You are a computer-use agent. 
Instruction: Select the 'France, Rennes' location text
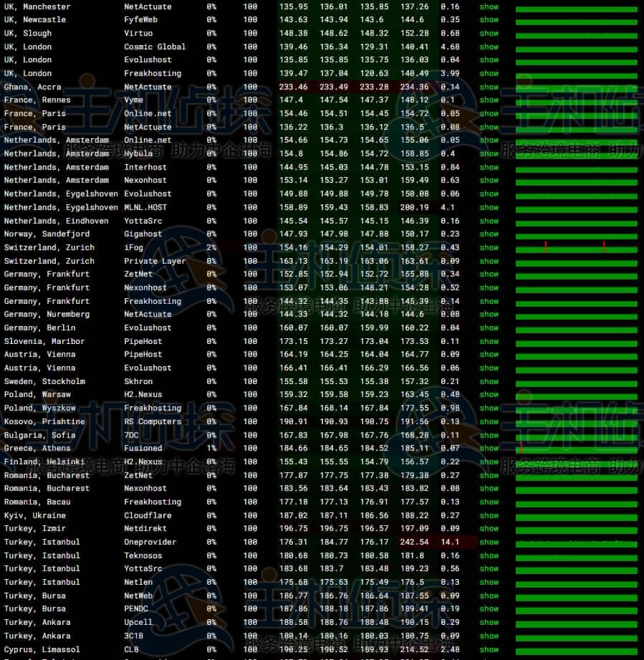tap(37, 100)
